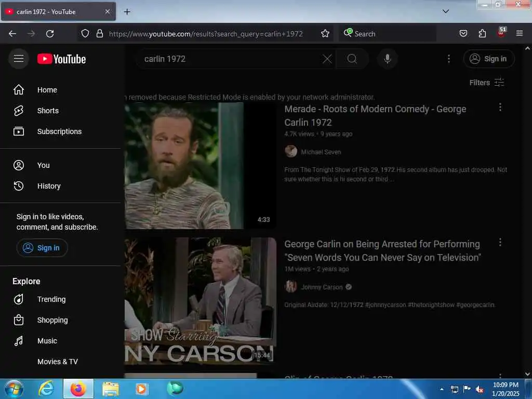This screenshot has height=399, width=532.
Task: Open the Firefox application menu
Action: click(519, 33)
